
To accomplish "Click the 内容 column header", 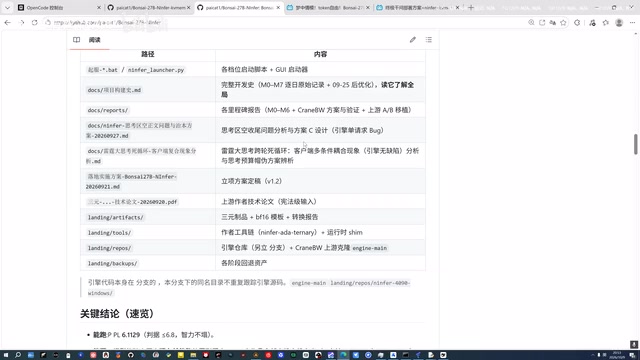I will (x=320, y=54).
